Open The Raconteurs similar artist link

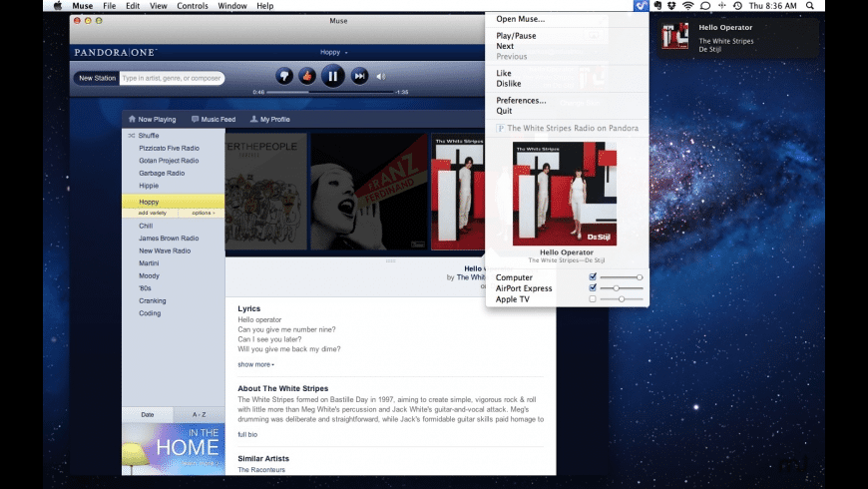pos(261,470)
